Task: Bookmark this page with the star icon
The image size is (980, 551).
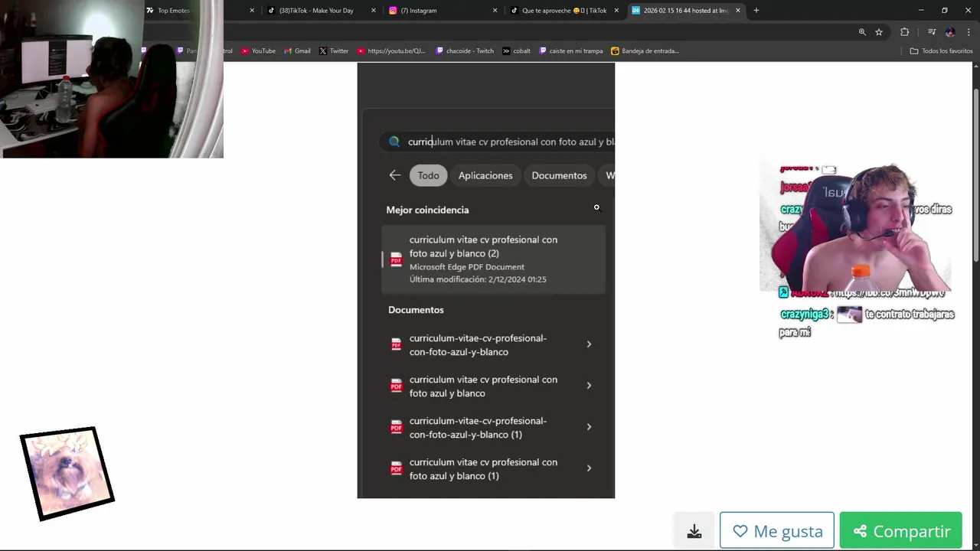Action: click(x=879, y=32)
